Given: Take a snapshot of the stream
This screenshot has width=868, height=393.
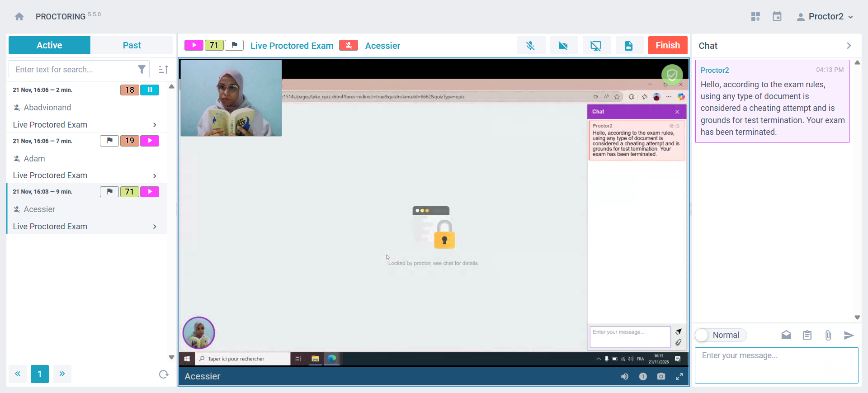Looking at the screenshot, I should pyautogui.click(x=661, y=376).
